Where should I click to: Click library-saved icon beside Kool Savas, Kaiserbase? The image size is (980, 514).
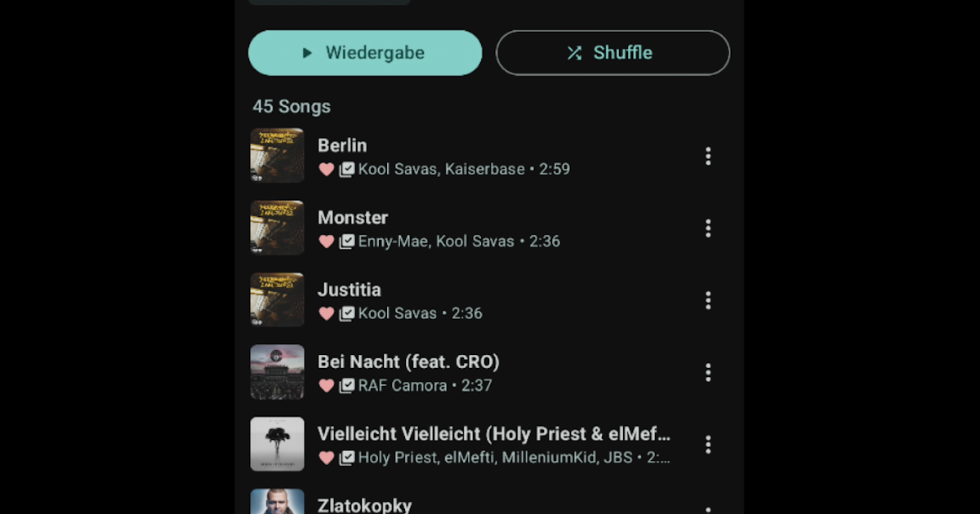point(347,170)
